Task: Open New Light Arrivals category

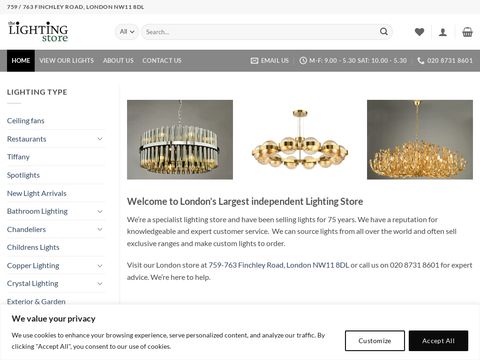Action: pos(37,193)
